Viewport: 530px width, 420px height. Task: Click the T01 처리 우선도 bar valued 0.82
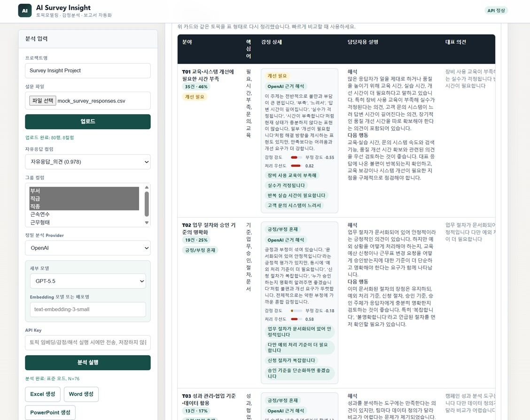click(296, 166)
